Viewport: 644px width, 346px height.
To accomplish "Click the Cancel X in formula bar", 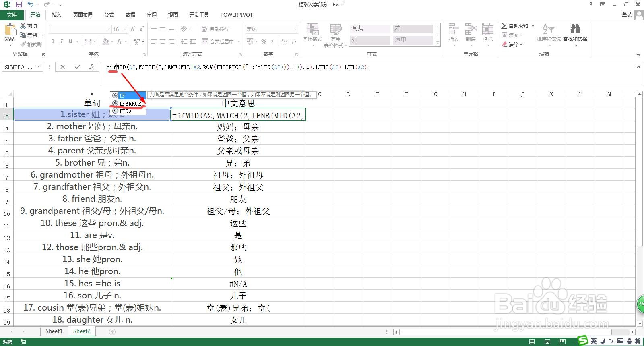I will [x=63, y=67].
